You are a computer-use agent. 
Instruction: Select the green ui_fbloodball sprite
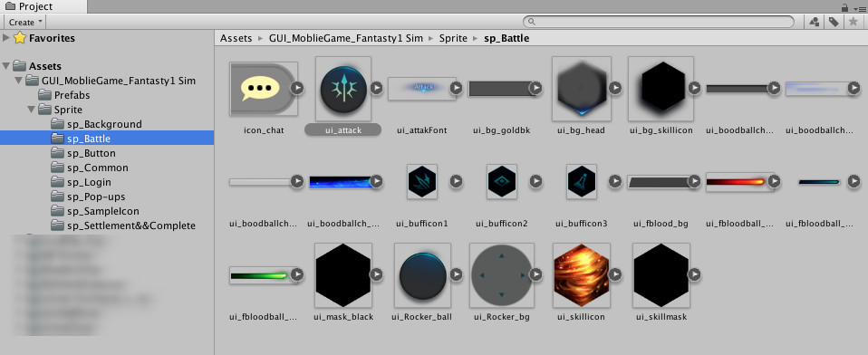coord(264,274)
